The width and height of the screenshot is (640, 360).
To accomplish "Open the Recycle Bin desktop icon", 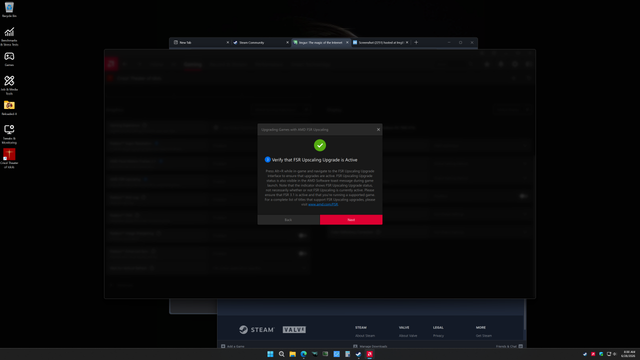I will point(9,10).
